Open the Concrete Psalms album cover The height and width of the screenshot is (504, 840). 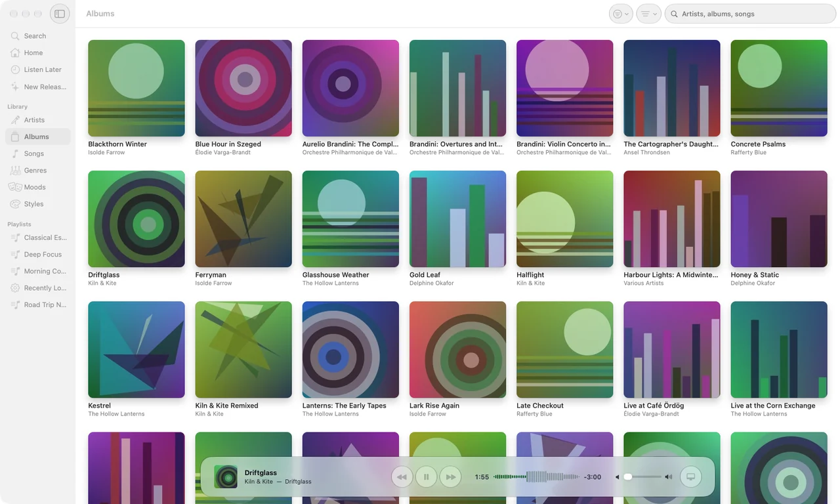pyautogui.click(x=779, y=88)
